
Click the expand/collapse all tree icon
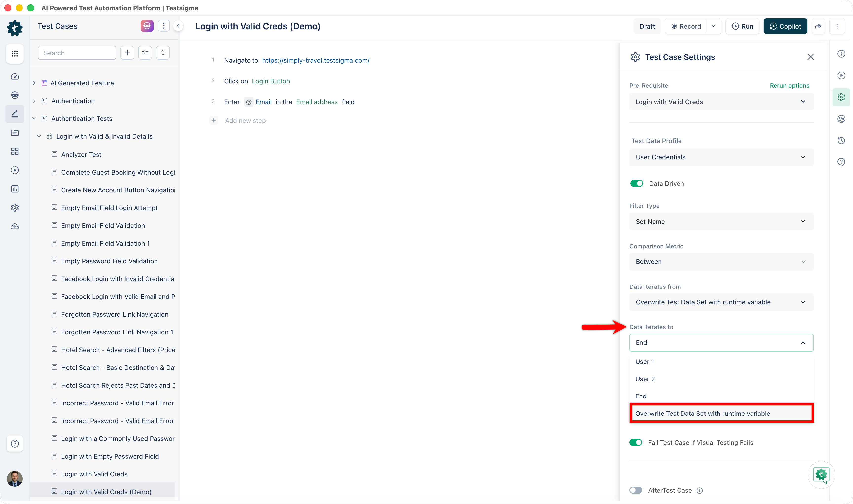pos(163,53)
